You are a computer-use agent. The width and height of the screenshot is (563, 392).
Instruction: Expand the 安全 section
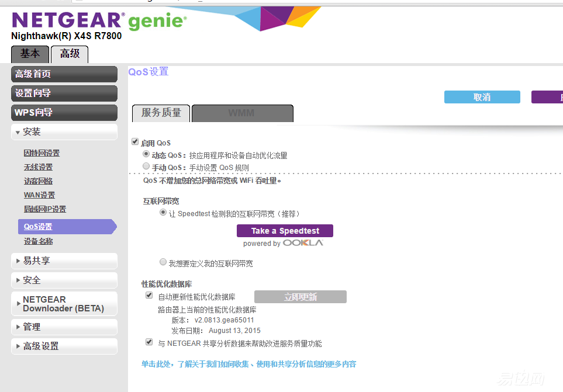tap(64, 280)
